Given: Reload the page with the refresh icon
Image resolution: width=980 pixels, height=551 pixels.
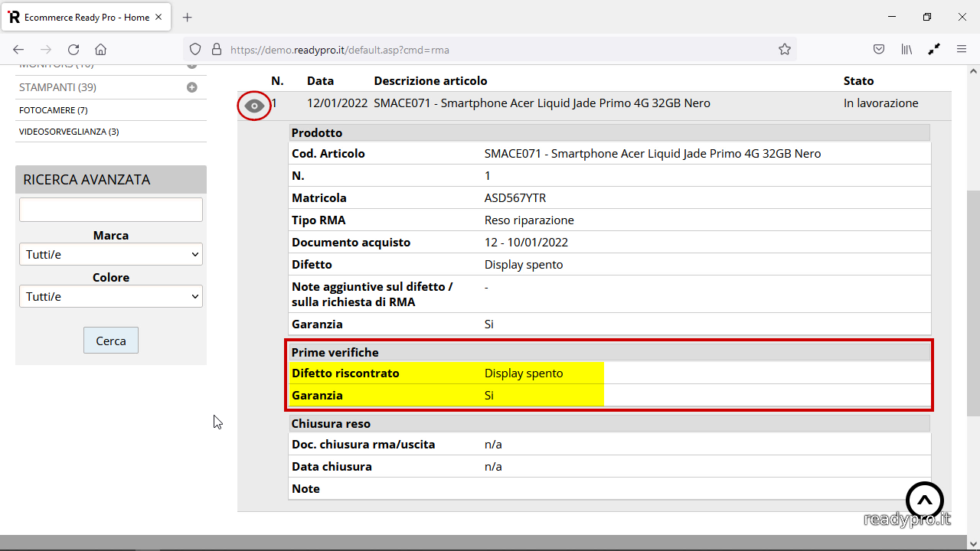Looking at the screenshot, I should tap(73, 50).
